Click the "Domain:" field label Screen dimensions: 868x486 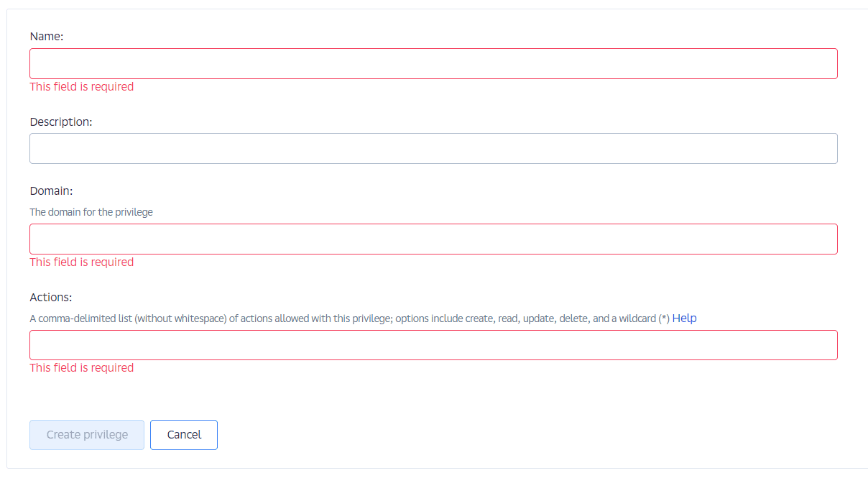tap(52, 191)
